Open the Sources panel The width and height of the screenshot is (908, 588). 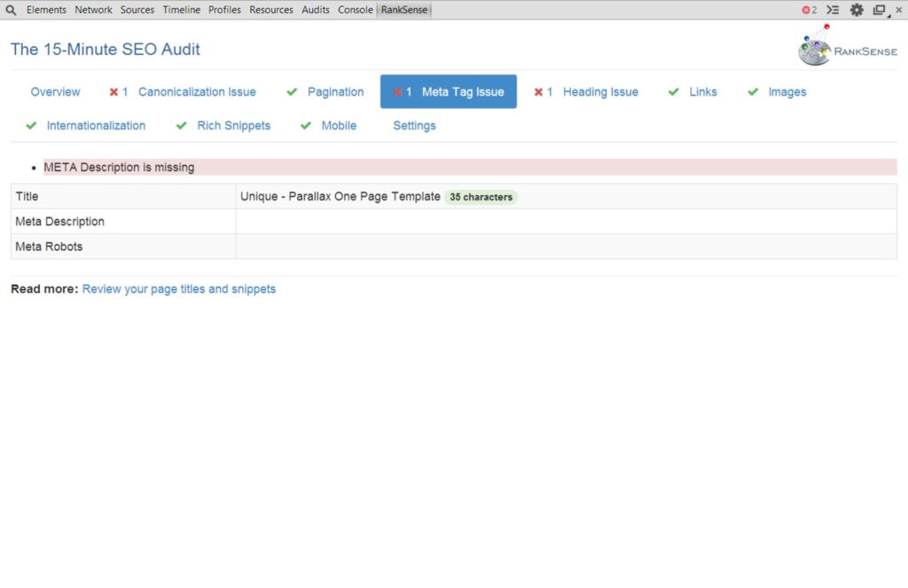click(x=137, y=10)
